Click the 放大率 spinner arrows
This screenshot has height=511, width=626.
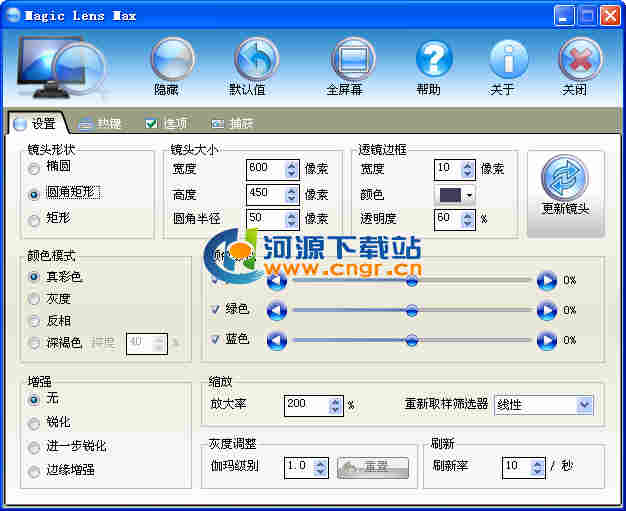click(x=335, y=406)
